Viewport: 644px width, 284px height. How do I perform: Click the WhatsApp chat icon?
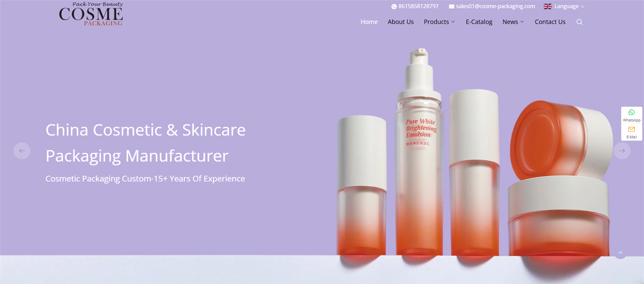point(632,112)
